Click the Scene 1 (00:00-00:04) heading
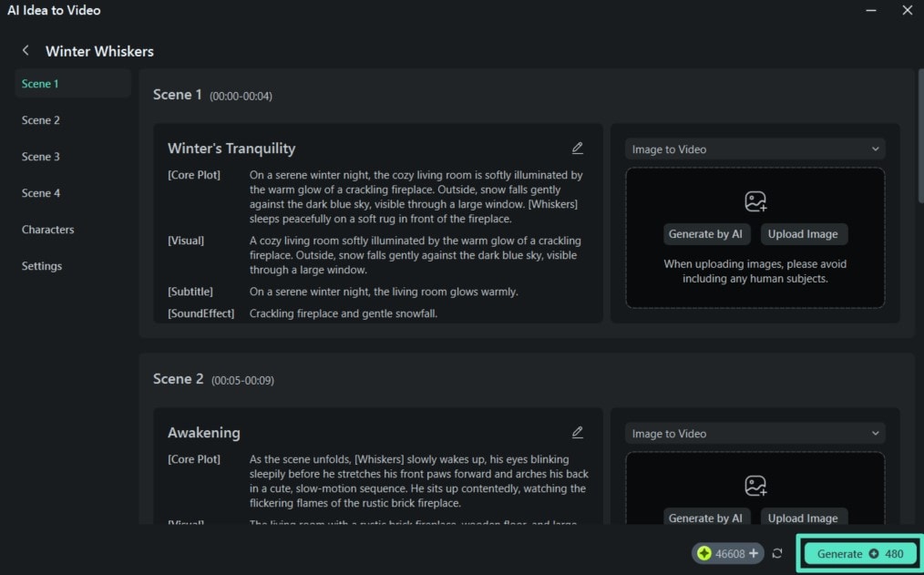The height and width of the screenshot is (575, 924). point(212,95)
